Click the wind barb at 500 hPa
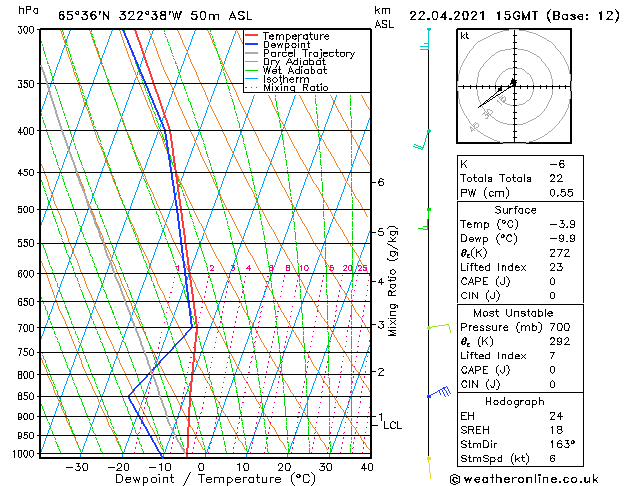The width and height of the screenshot is (629, 486). point(424,219)
